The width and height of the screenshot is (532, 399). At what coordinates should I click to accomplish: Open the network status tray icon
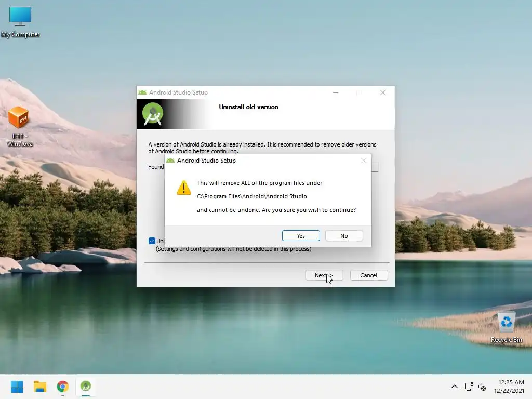pos(469,387)
